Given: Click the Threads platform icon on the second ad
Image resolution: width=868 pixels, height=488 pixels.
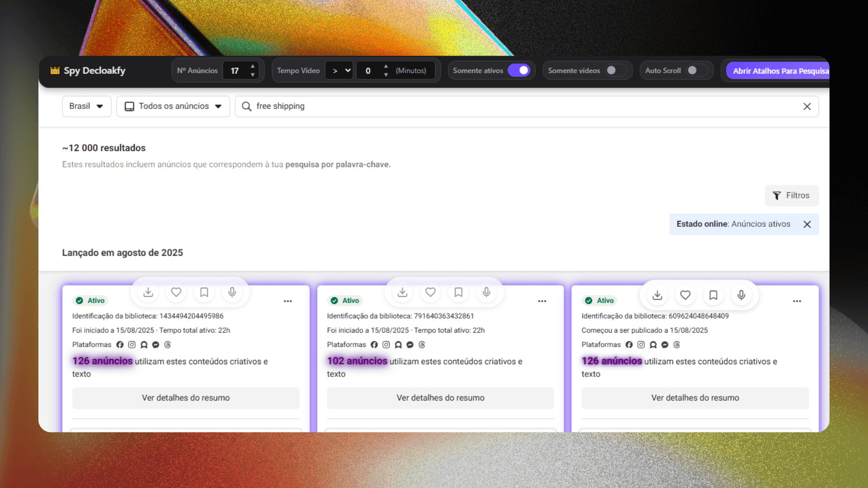Looking at the screenshot, I should 422,345.
